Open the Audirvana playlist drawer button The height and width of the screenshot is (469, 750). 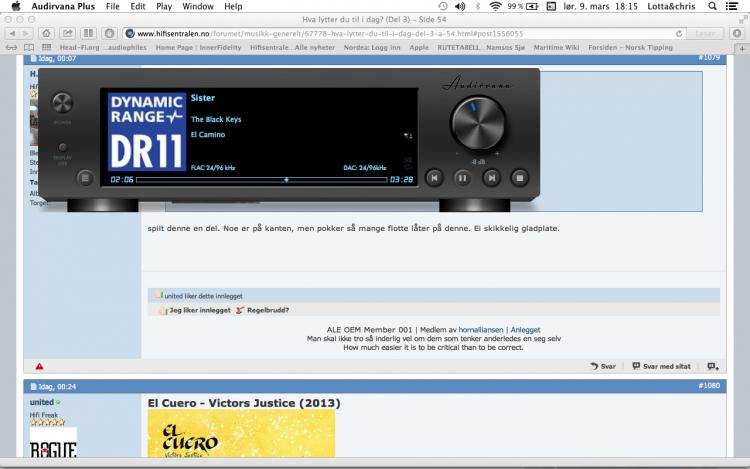[x=85, y=178]
